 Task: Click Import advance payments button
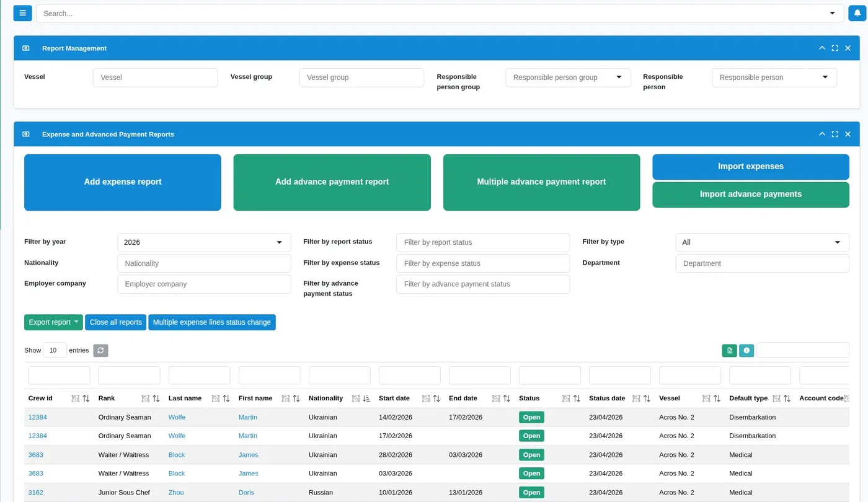pos(751,195)
